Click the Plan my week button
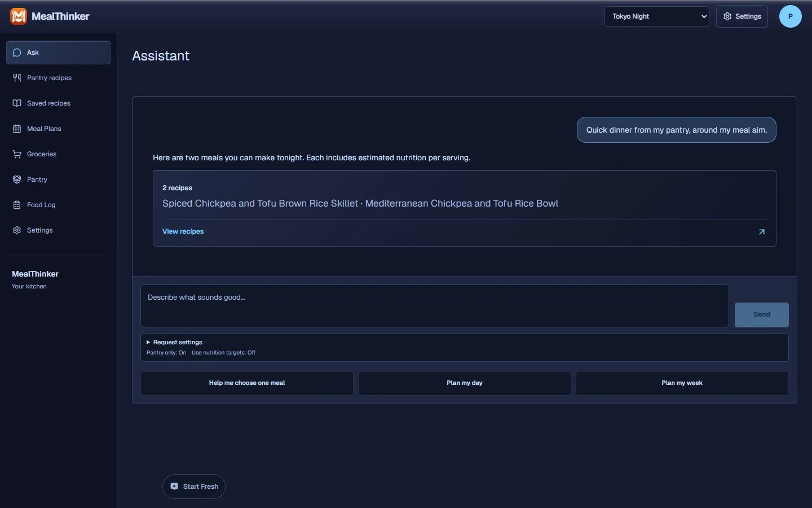This screenshot has width=812, height=508. click(x=682, y=383)
